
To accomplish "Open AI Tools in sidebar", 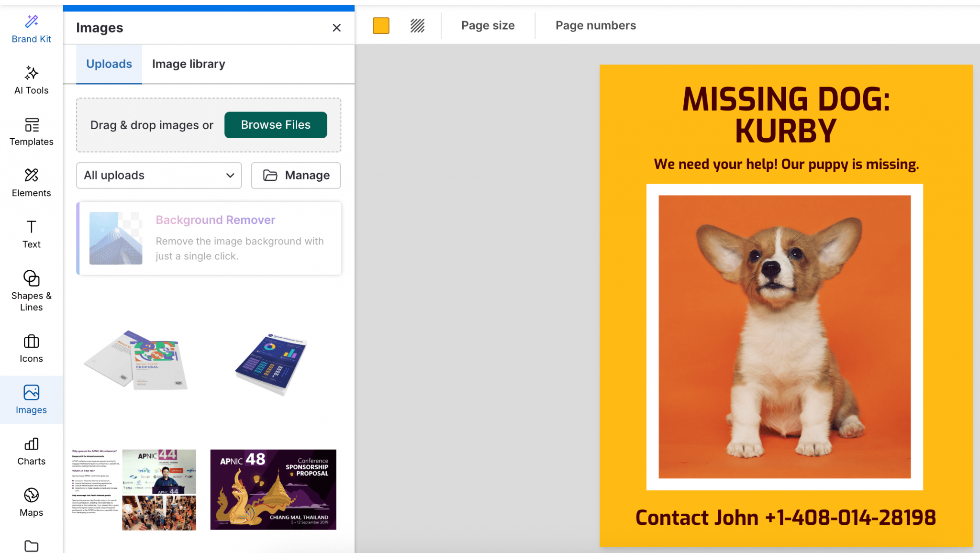I will click(31, 80).
